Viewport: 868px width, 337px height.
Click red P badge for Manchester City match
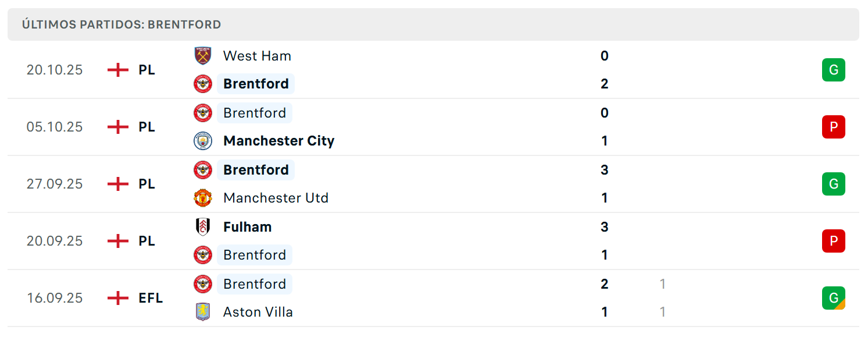pyautogui.click(x=834, y=127)
